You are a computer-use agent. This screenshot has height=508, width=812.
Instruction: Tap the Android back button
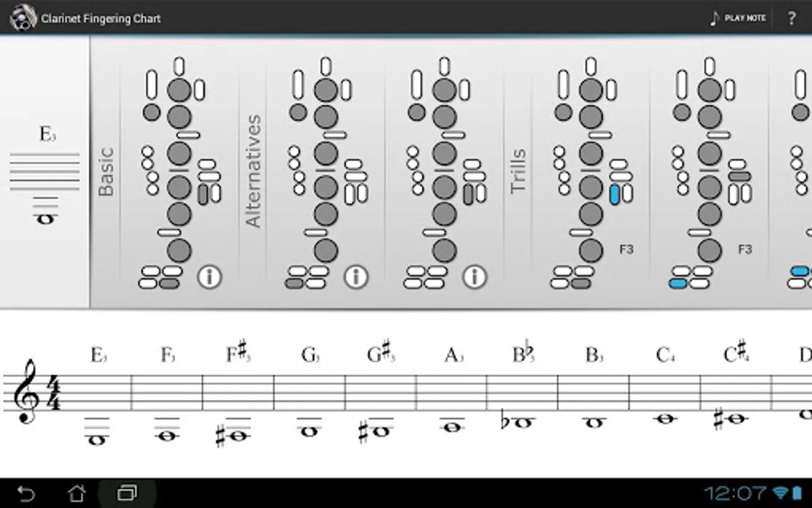click(26, 493)
